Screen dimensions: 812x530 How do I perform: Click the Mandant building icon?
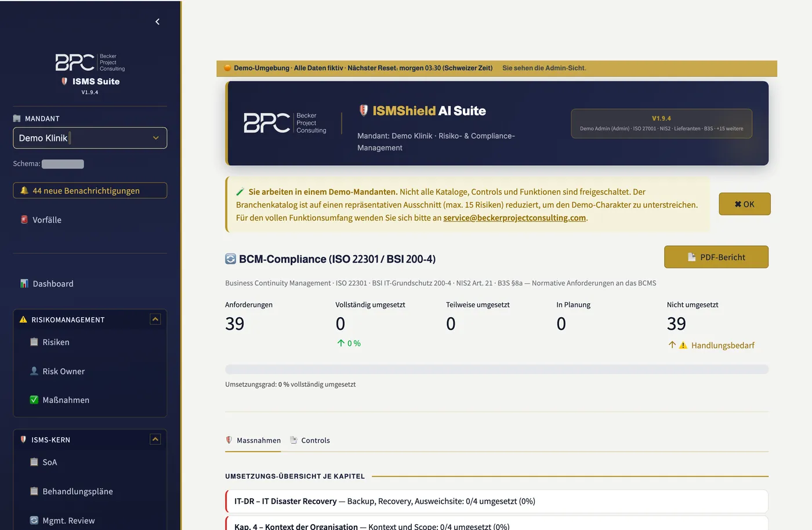tap(17, 118)
